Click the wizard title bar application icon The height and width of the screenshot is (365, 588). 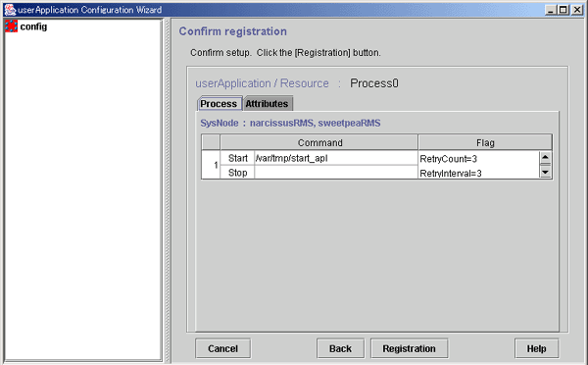pyautogui.click(x=10, y=10)
